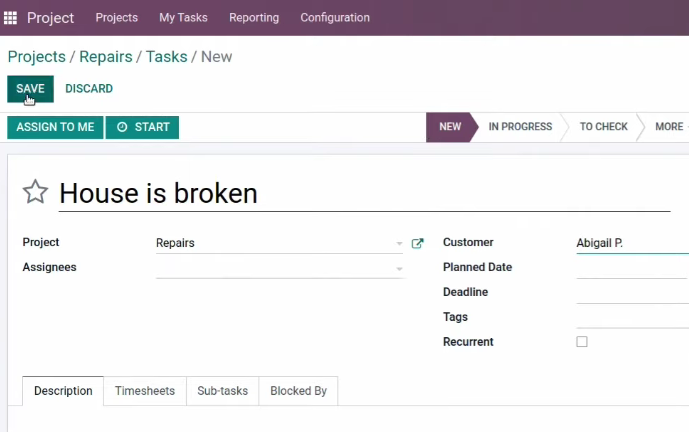Discard the task changes
This screenshot has width=689, height=432.
tap(89, 89)
